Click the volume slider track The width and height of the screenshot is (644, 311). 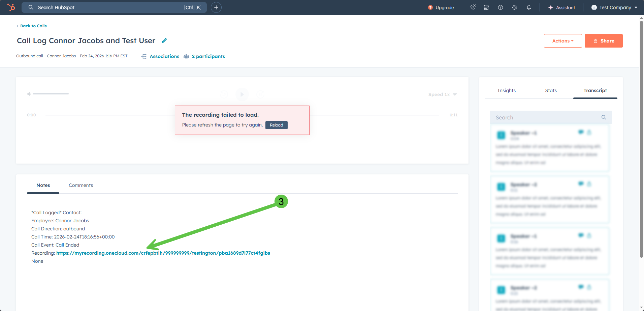[x=51, y=94]
